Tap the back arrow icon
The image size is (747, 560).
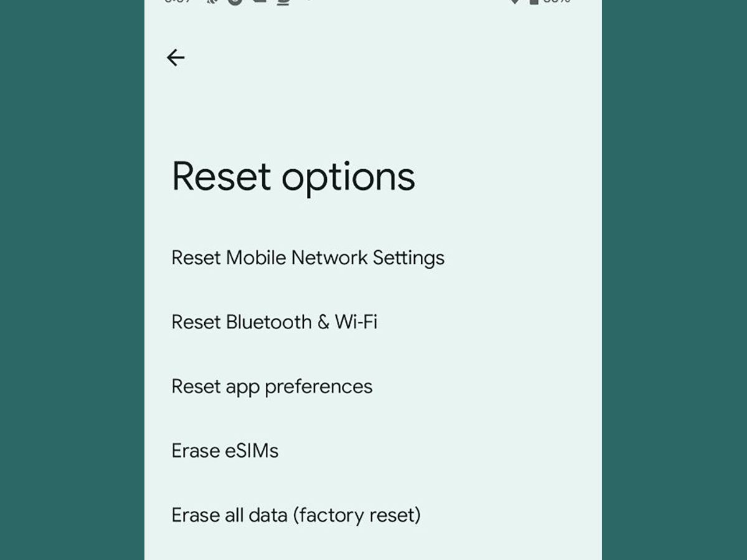(176, 58)
